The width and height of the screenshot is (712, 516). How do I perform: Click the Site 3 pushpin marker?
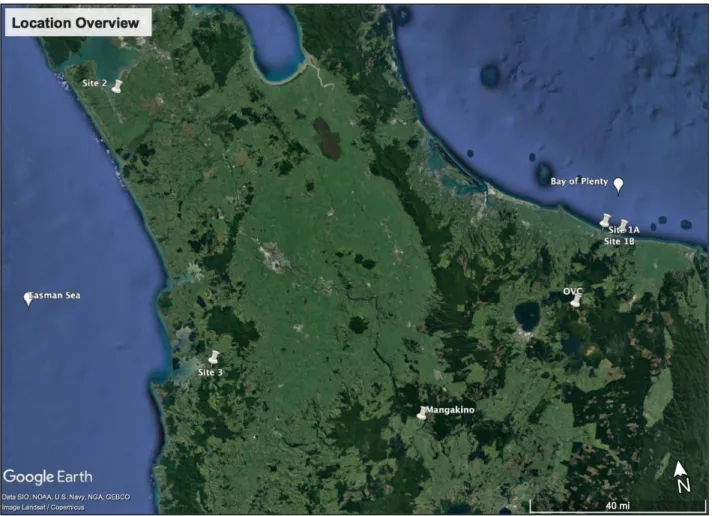[213, 357]
